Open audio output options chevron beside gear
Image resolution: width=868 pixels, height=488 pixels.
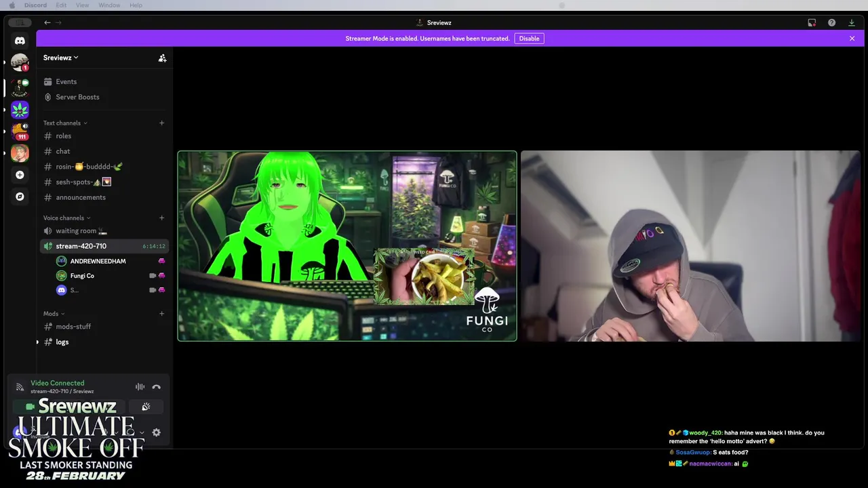pyautogui.click(x=142, y=432)
